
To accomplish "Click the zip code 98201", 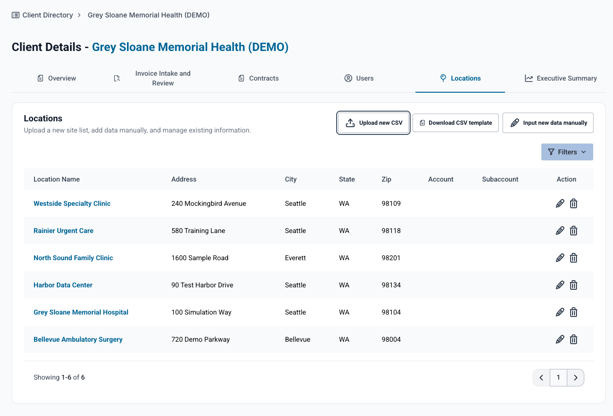I will pyautogui.click(x=391, y=258).
